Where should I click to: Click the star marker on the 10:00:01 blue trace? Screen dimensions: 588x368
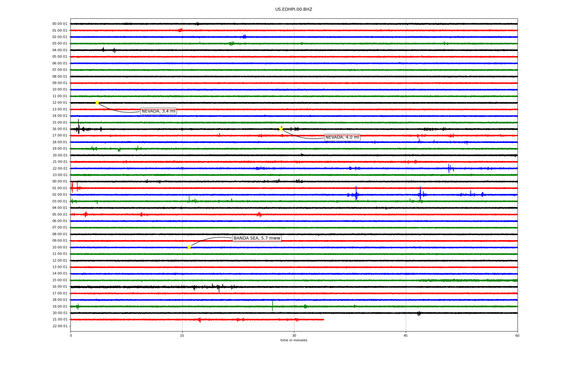click(x=189, y=247)
